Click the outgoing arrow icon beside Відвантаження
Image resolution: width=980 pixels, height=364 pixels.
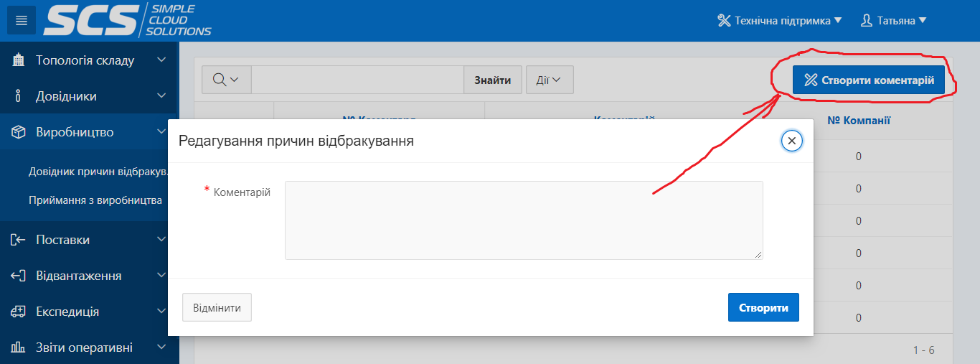click(x=19, y=276)
